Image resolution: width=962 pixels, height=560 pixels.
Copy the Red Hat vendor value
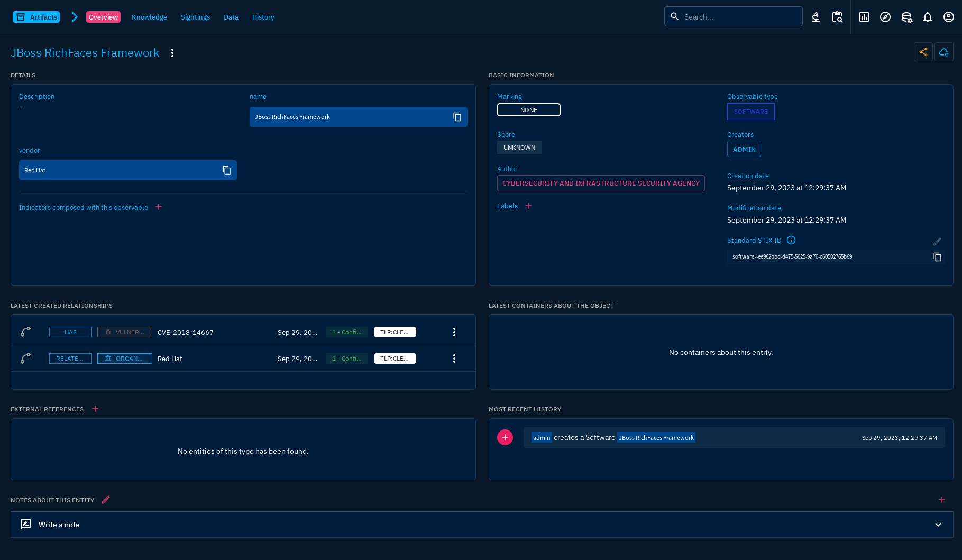[226, 170]
